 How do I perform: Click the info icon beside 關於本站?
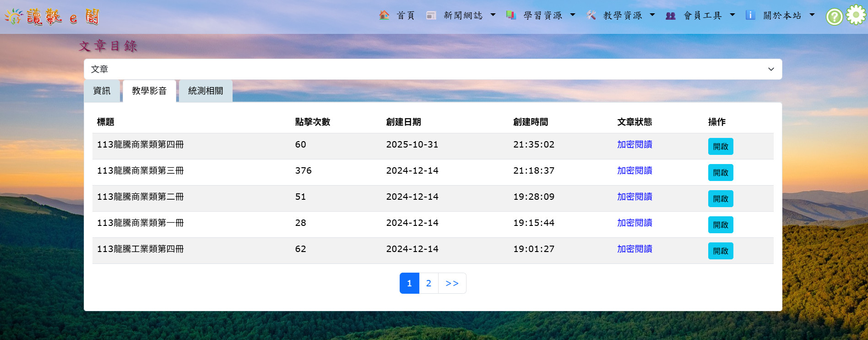coord(750,15)
